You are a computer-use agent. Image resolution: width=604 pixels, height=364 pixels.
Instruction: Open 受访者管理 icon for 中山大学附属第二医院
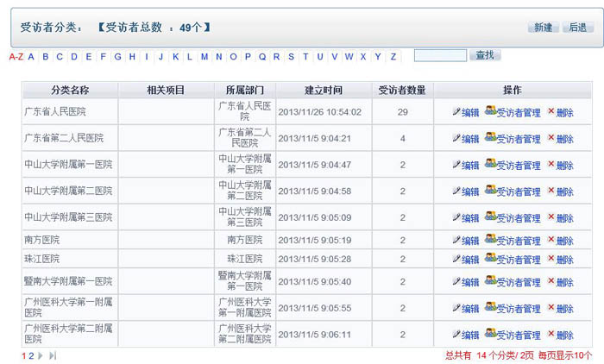pos(490,190)
